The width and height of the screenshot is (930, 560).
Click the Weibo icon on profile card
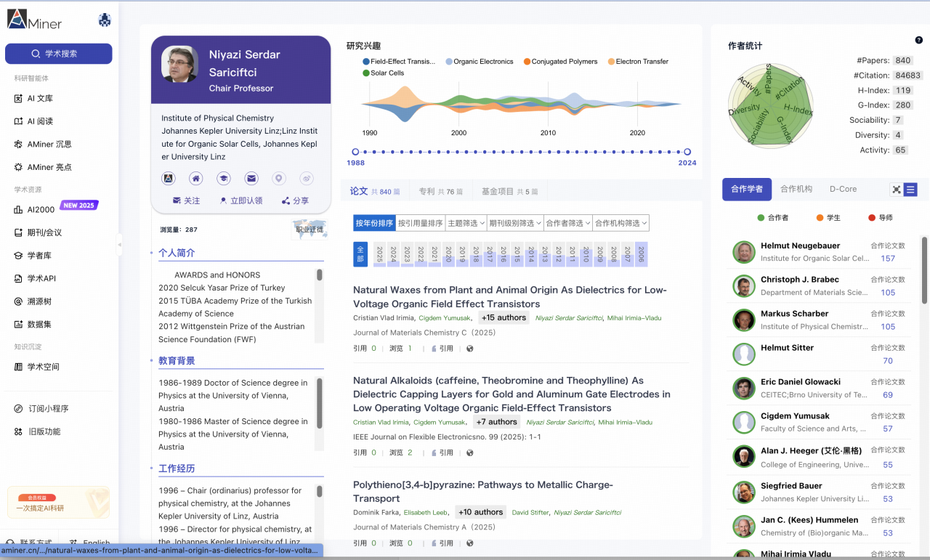tap(307, 178)
